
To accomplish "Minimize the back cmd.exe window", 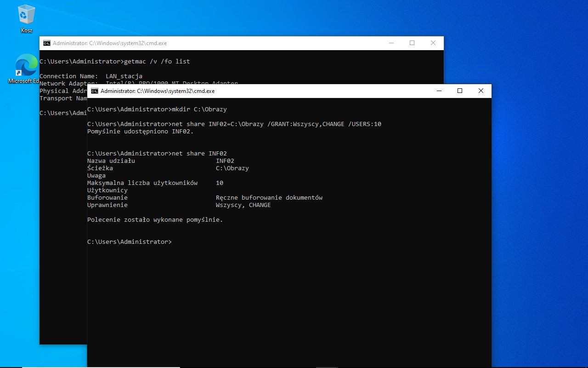I will tap(391, 43).
